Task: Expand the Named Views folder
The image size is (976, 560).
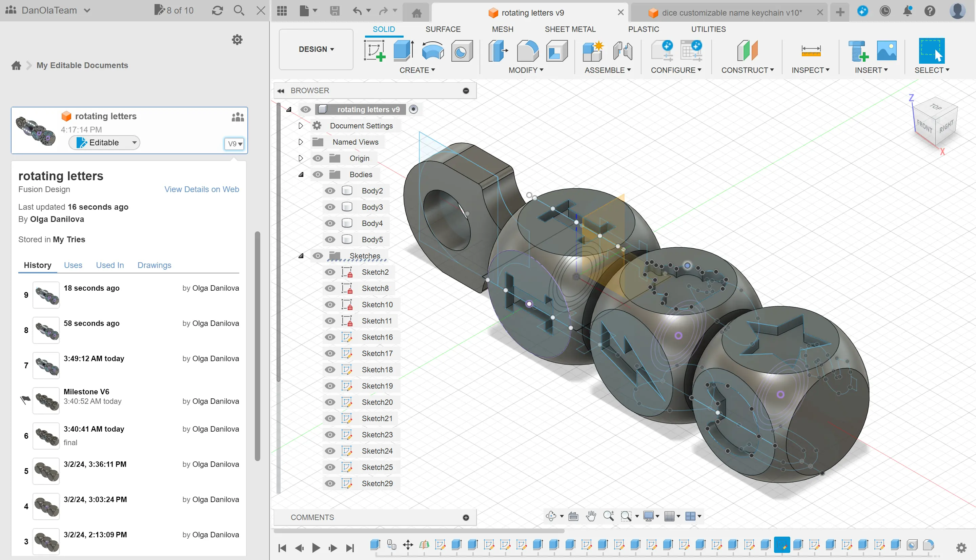Action: pyautogui.click(x=301, y=142)
